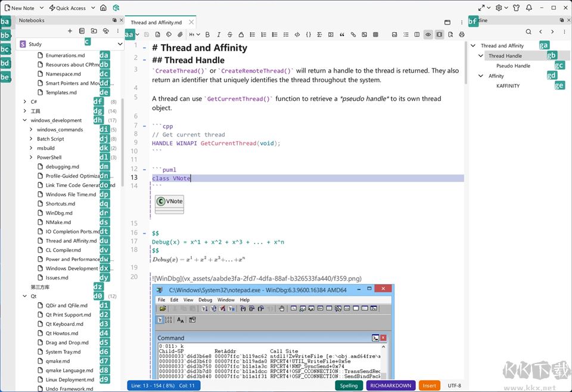
Task: Expand the C# folder in the notebook tree
Action: pos(25,102)
